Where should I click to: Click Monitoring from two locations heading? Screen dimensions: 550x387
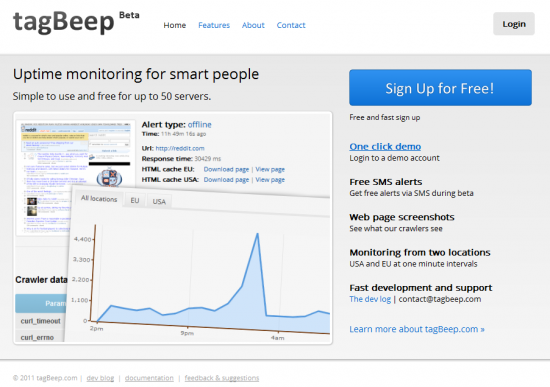click(420, 253)
